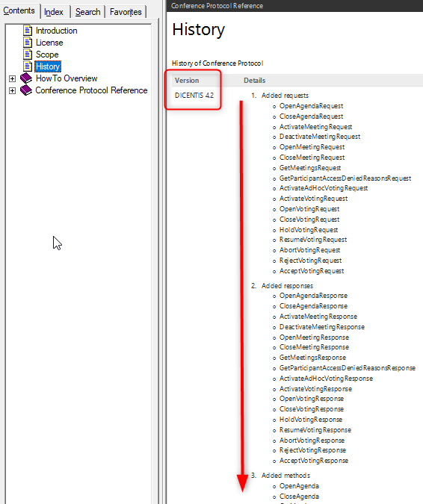Image resolution: width=423 pixels, height=504 pixels.
Task: Click the DICENTIS 4.2 version cell
Action: [194, 96]
